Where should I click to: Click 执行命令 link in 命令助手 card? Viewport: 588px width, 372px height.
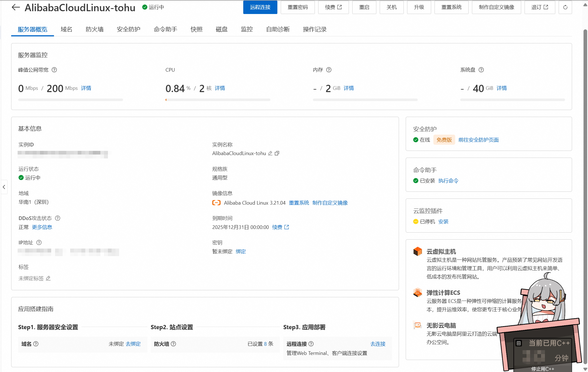448,181
